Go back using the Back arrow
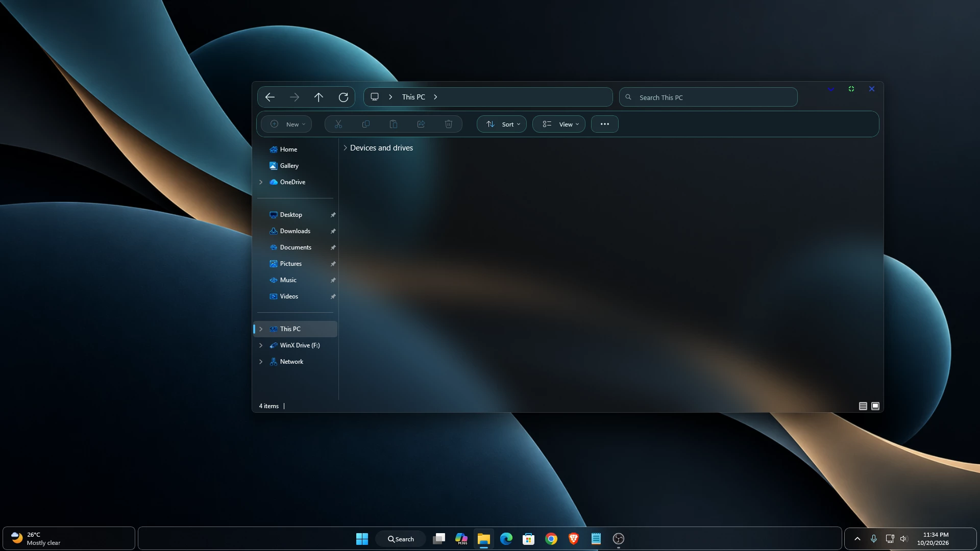 [x=270, y=97]
